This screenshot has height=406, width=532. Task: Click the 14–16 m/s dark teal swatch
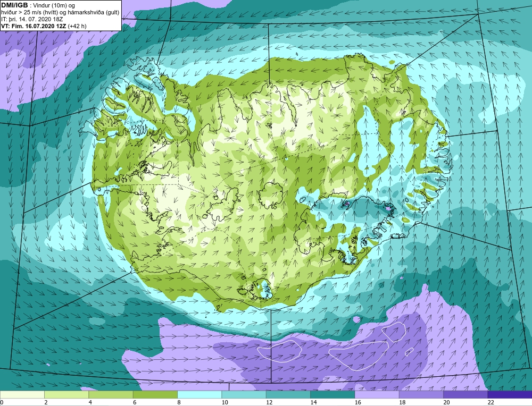(x=332, y=395)
